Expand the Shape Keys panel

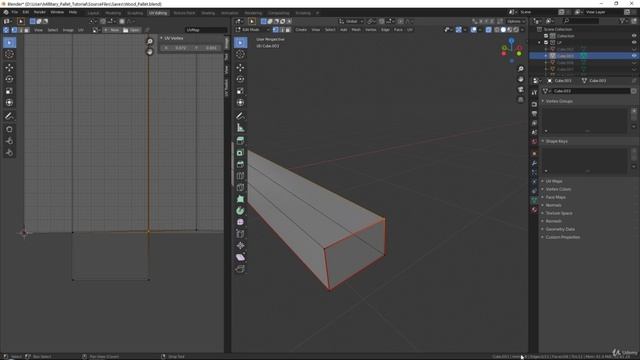[557, 141]
